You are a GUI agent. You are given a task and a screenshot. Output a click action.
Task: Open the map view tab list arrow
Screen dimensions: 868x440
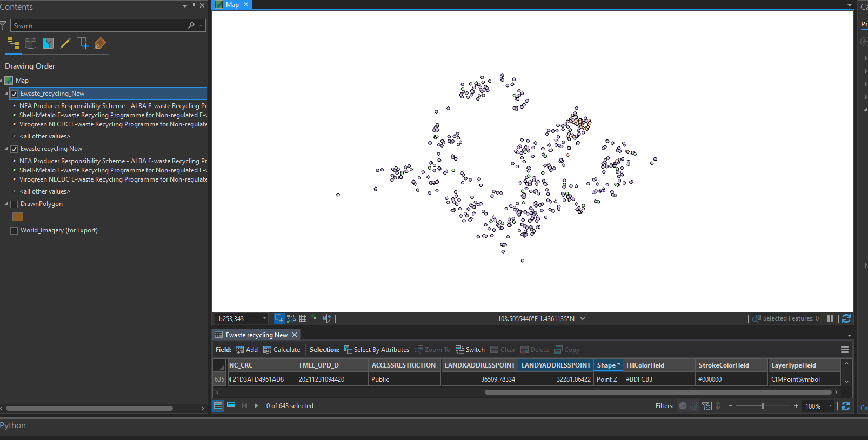click(849, 5)
